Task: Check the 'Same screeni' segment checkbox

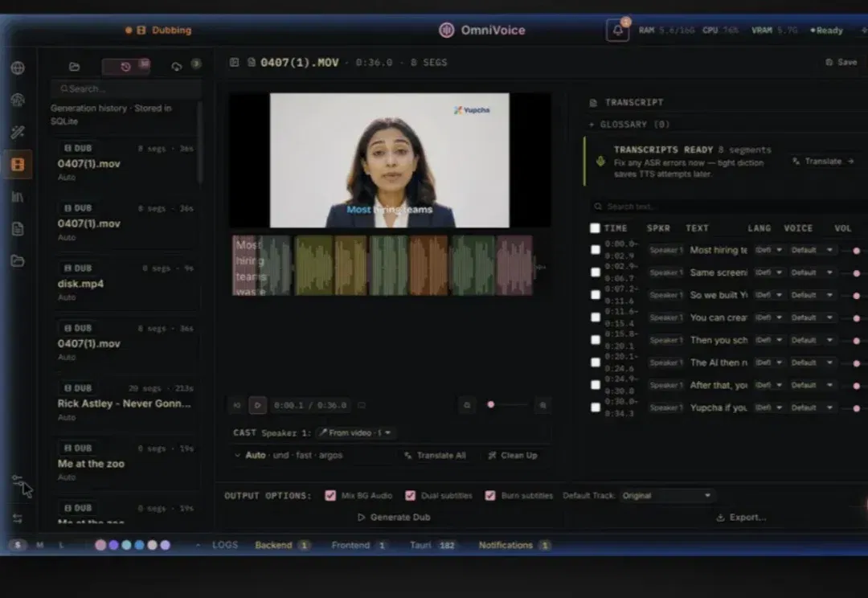Action: pyautogui.click(x=596, y=272)
